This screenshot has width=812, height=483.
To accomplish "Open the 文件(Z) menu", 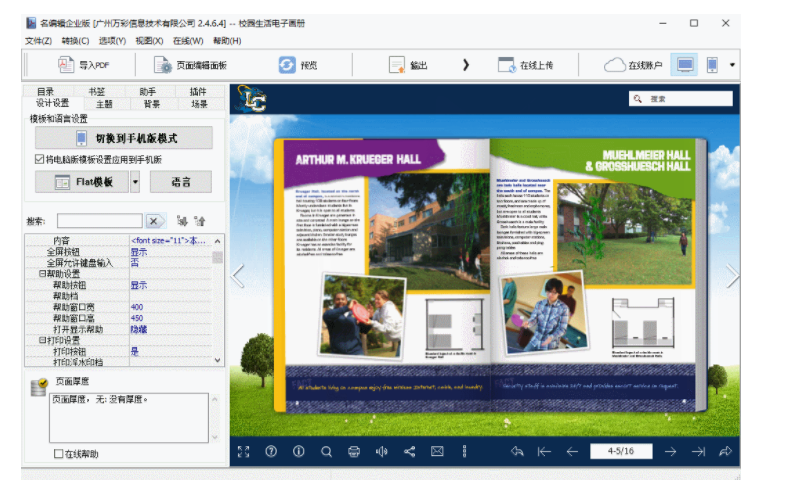I will tap(38, 41).
